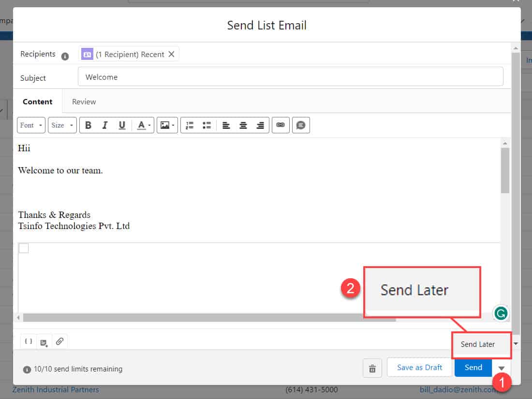Insert merge fields with the braces icon
Image resolution: width=532 pixels, height=399 pixels.
coord(28,342)
